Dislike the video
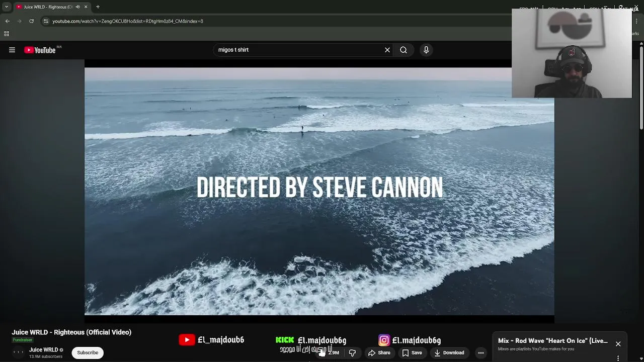This screenshot has height=362, width=644. point(352,352)
